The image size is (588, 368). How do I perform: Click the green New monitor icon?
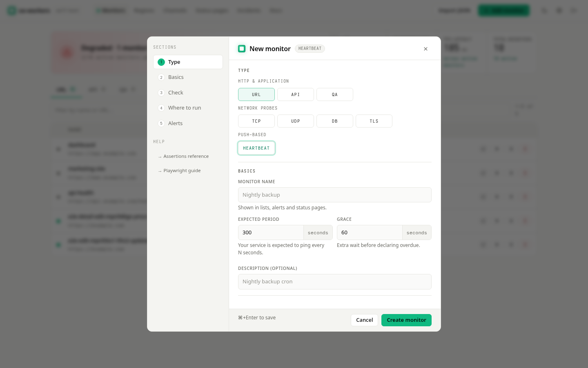(242, 49)
